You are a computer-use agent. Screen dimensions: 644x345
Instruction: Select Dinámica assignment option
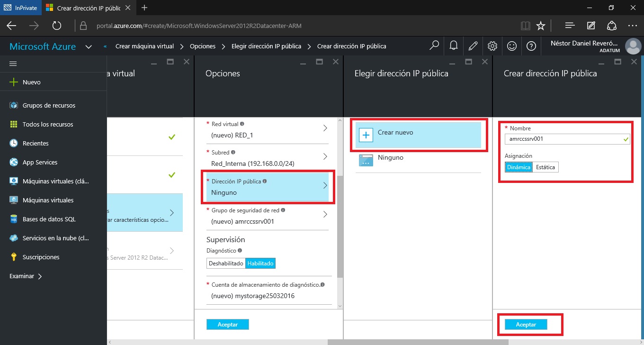[x=519, y=167]
